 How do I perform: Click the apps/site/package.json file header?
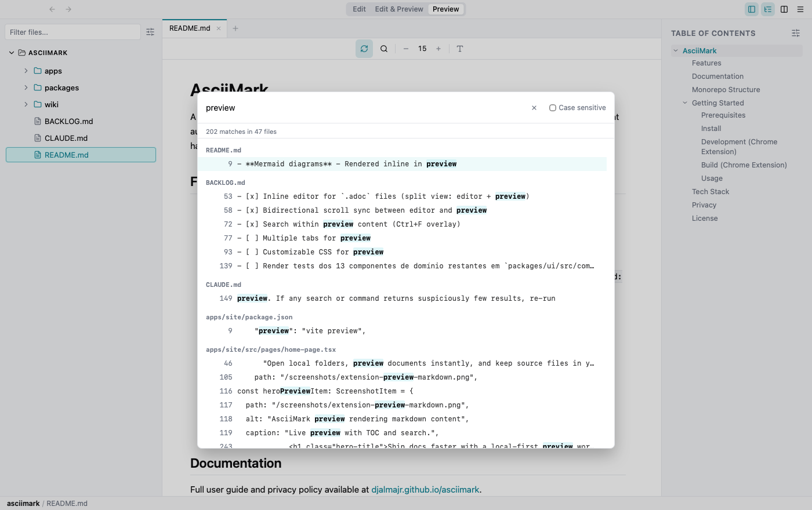tap(249, 317)
